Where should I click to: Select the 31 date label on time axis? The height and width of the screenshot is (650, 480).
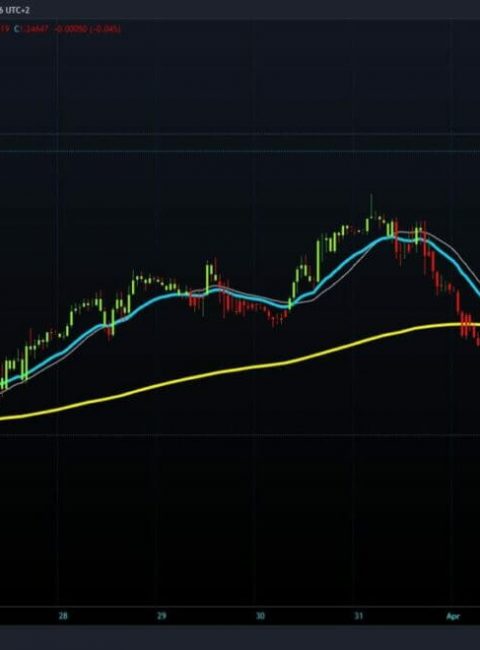[359, 616]
